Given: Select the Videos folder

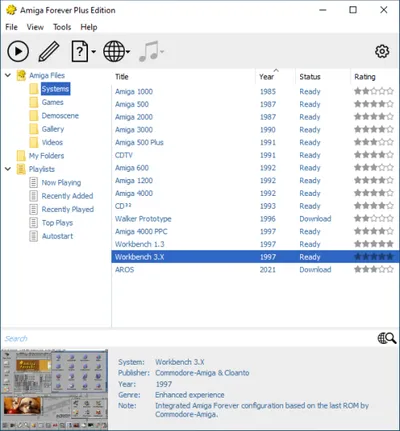Looking at the screenshot, I should 52,142.
